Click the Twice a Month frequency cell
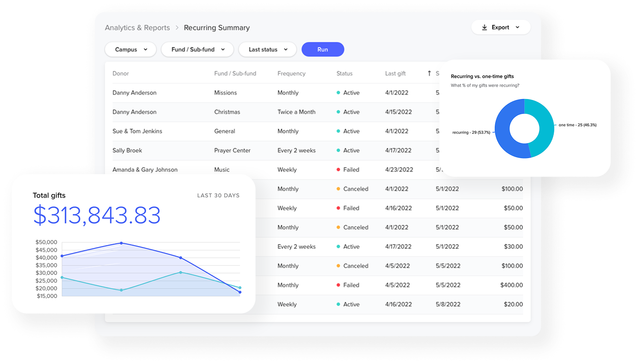The height and width of the screenshot is (364, 639). (x=297, y=112)
